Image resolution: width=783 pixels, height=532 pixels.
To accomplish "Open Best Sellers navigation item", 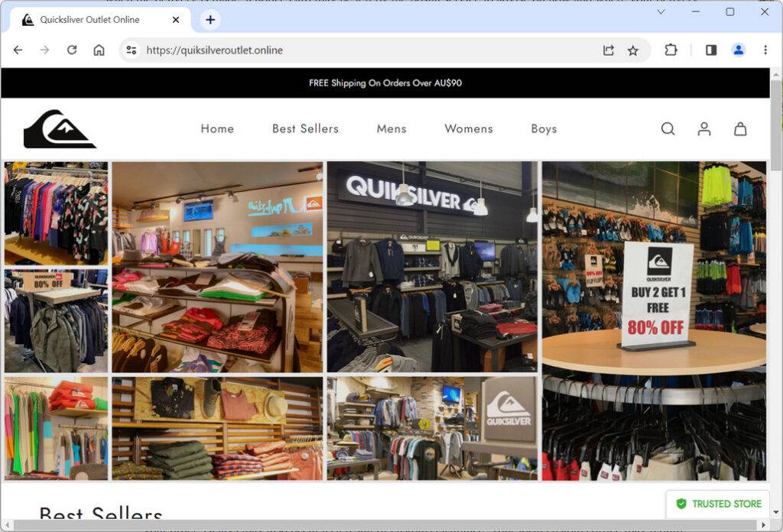I will (x=305, y=128).
